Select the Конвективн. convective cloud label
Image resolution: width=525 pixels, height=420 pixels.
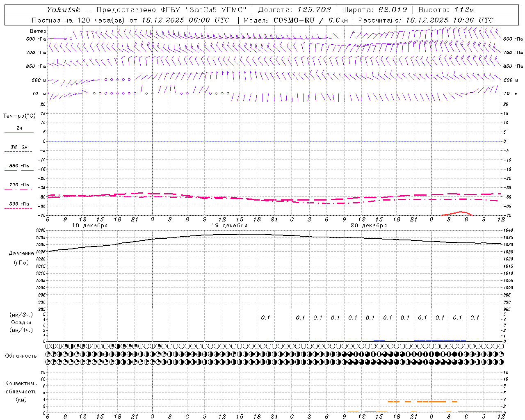pyautogui.click(x=21, y=383)
